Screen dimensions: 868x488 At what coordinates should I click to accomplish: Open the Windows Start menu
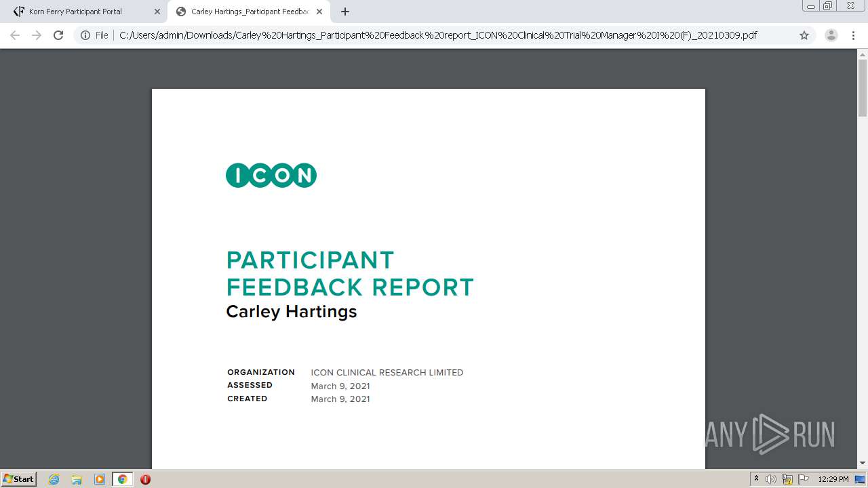(x=19, y=479)
